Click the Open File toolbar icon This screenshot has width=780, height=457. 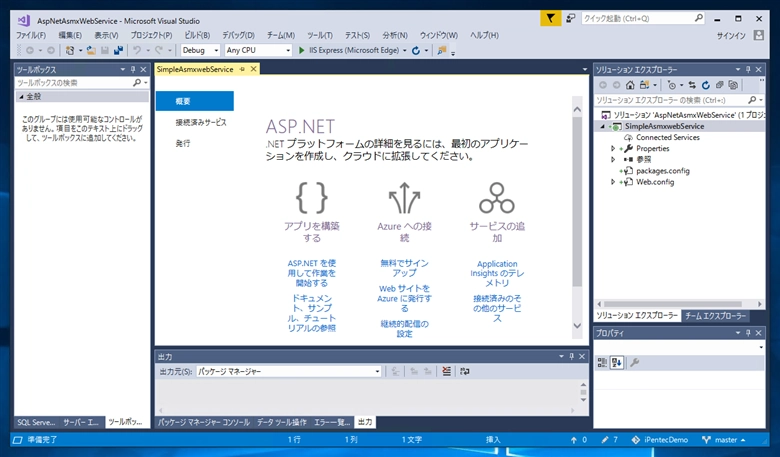[x=91, y=50]
